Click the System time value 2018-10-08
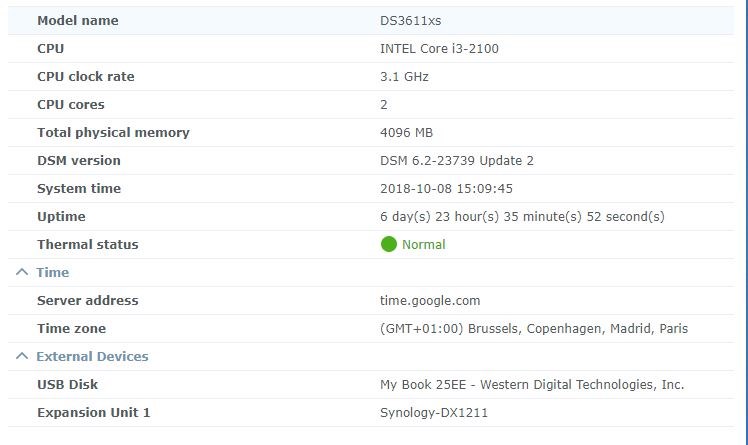This screenshot has width=748, height=445. [x=446, y=188]
